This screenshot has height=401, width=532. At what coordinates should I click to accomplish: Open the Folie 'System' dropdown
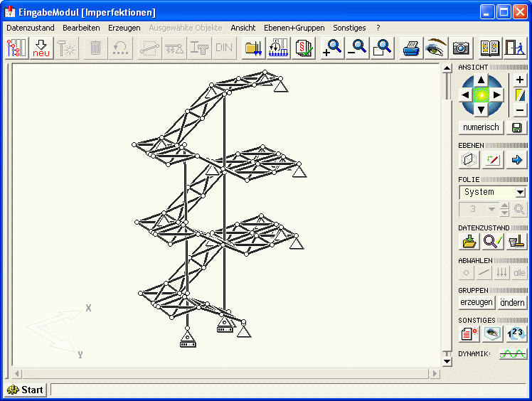(520, 192)
